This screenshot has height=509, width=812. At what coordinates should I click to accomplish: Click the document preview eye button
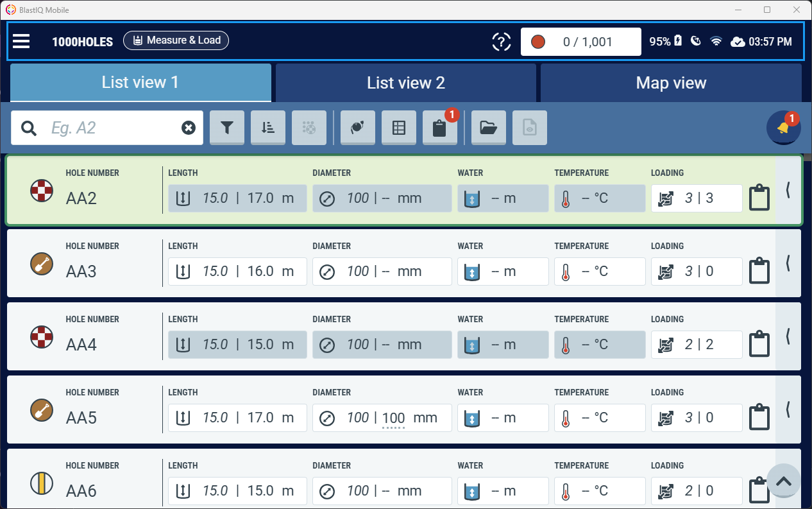(530, 128)
